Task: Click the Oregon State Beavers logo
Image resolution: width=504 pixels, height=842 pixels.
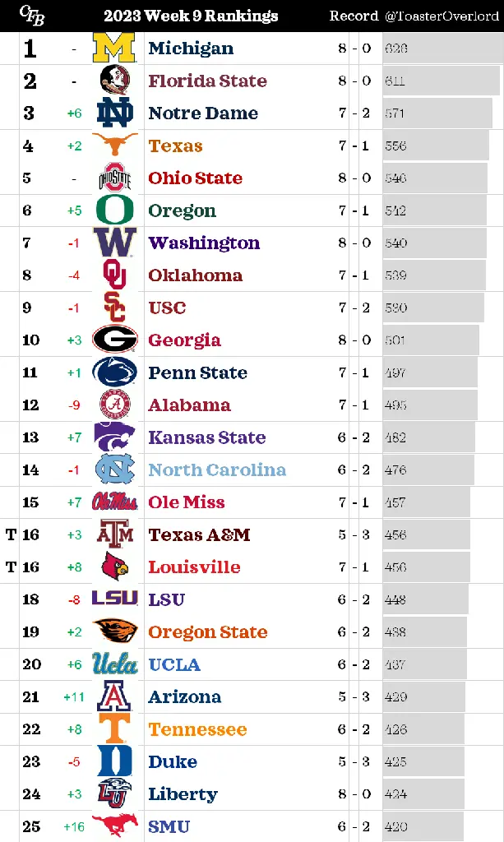Action: (115, 631)
